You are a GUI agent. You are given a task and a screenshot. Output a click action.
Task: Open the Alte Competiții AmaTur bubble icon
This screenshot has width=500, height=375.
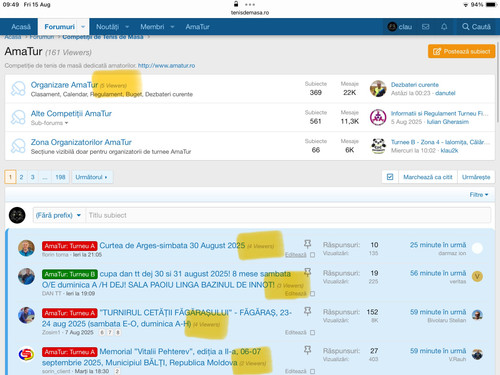coord(18,117)
